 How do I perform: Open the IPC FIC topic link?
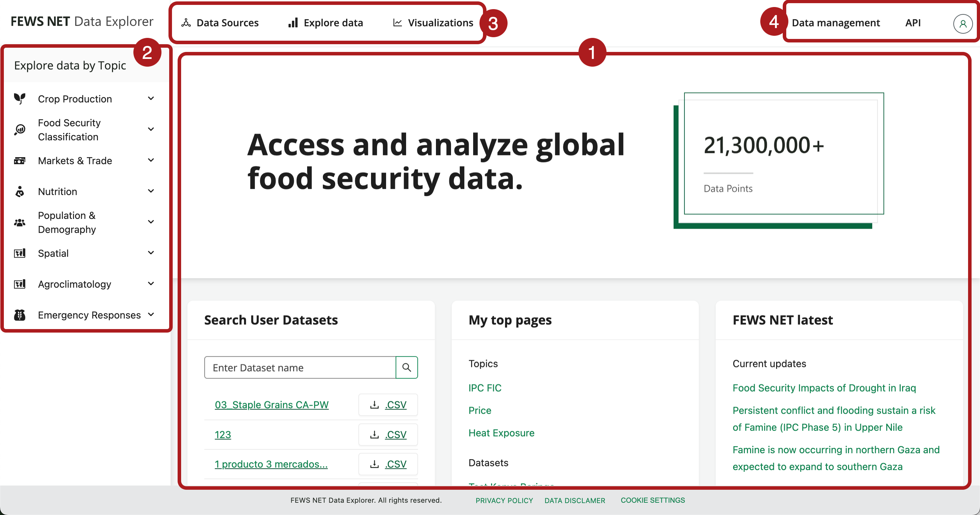pyautogui.click(x=485, y=388)
